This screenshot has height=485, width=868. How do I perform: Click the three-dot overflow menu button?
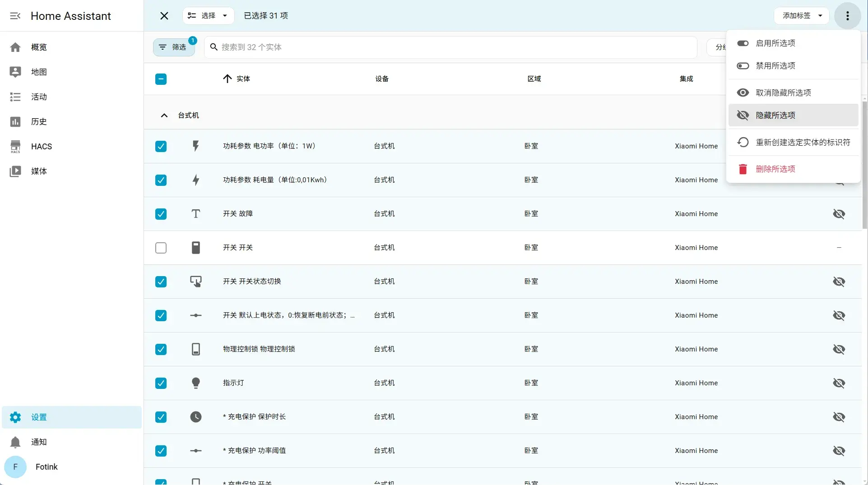pyautogui.click(x=847, y=16)
